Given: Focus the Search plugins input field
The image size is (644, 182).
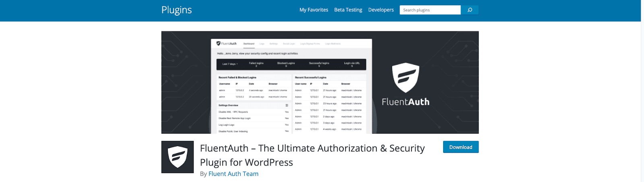Looking at the screenshot, I should [430, 10].
